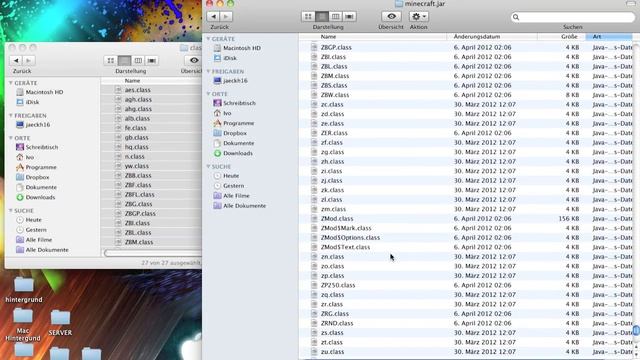Switch minecraft.jar window to list view
Screen dimensions: 640x360
pos(322,16)
